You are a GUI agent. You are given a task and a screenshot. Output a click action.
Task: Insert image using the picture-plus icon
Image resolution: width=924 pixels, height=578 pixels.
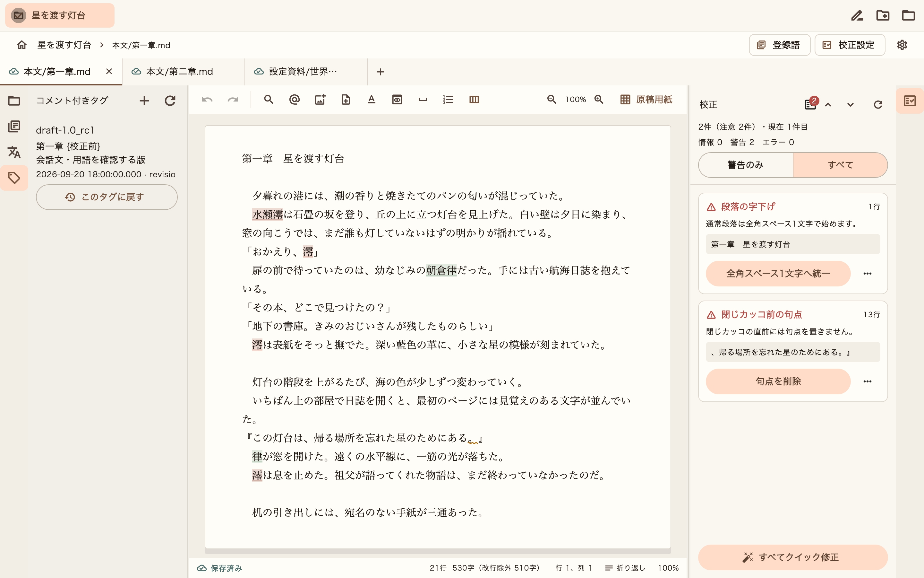click(320, 100)
